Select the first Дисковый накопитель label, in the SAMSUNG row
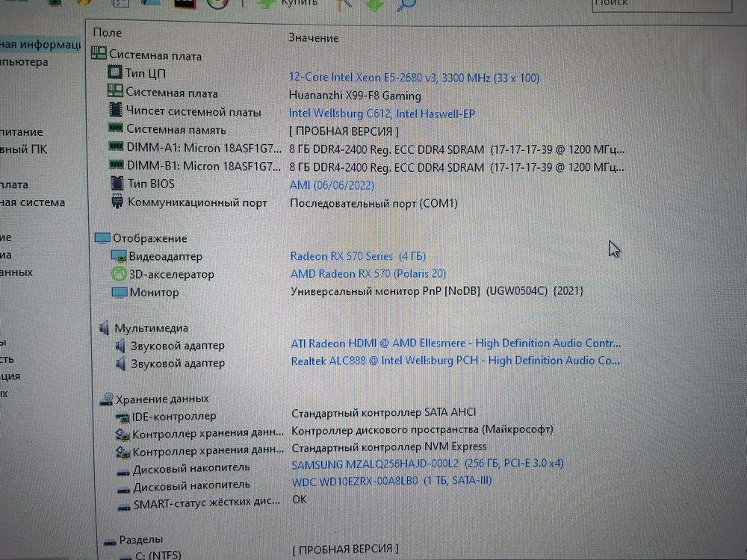The width and height of the screenshot is (747, 560). tap(191, 469)
